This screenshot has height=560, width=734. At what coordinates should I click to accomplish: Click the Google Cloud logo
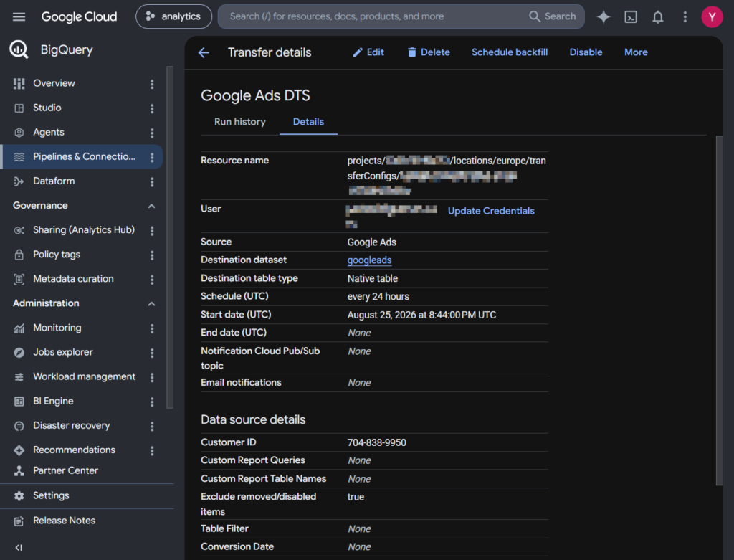coord(79,17)
